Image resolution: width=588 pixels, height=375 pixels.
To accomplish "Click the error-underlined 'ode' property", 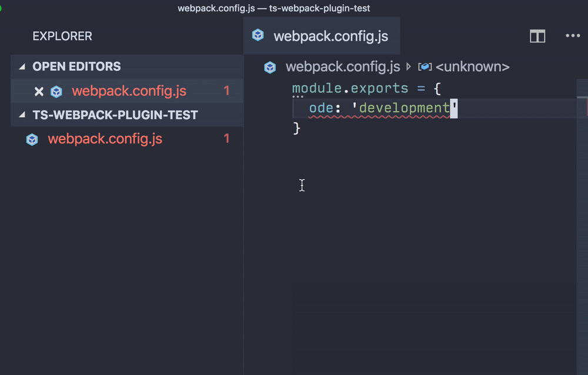I will 320,108.
